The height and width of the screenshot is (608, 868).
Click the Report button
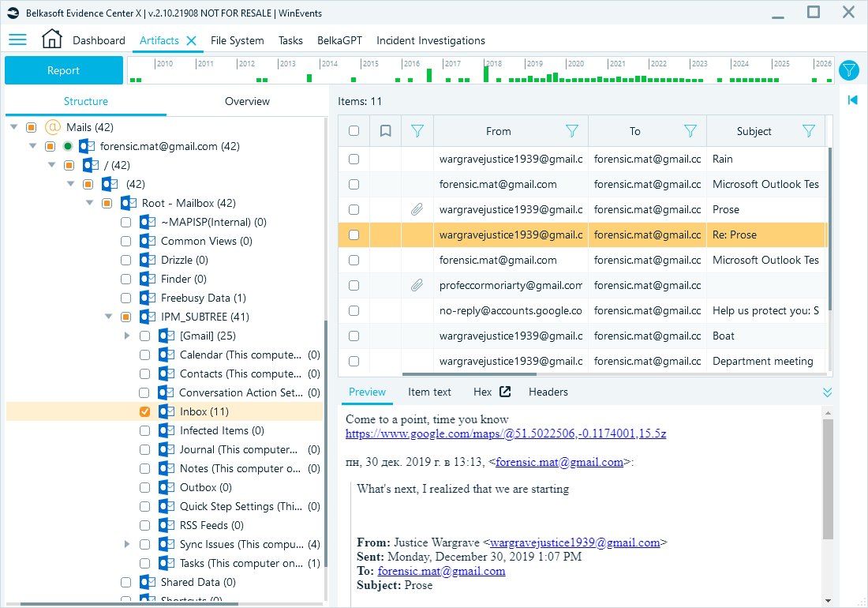tap(63, 70)
